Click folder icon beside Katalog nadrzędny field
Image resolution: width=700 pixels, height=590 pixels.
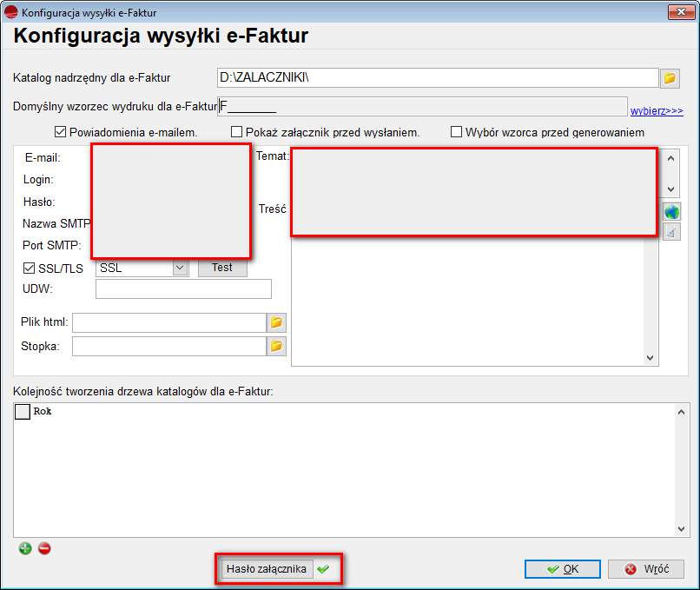click(x=670, y=79)
